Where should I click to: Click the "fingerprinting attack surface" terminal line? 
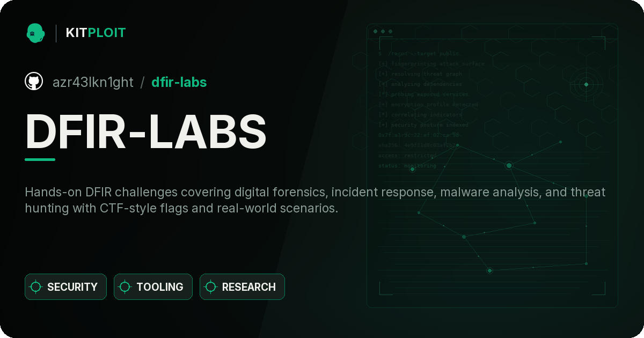(x=431, y=64)
